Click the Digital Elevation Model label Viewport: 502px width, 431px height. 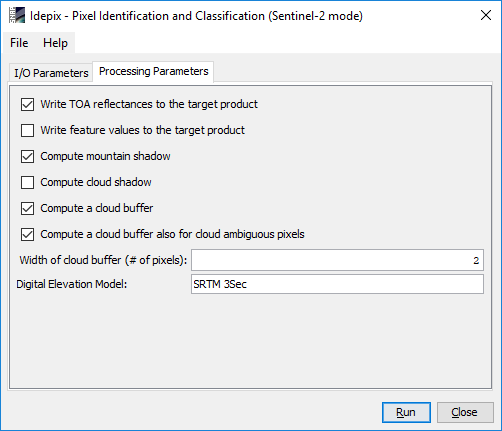72,284
